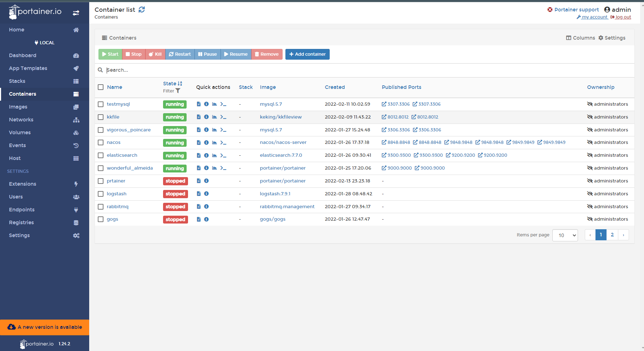
Task: Open Images sidebar item
Action: coord(45,107)
